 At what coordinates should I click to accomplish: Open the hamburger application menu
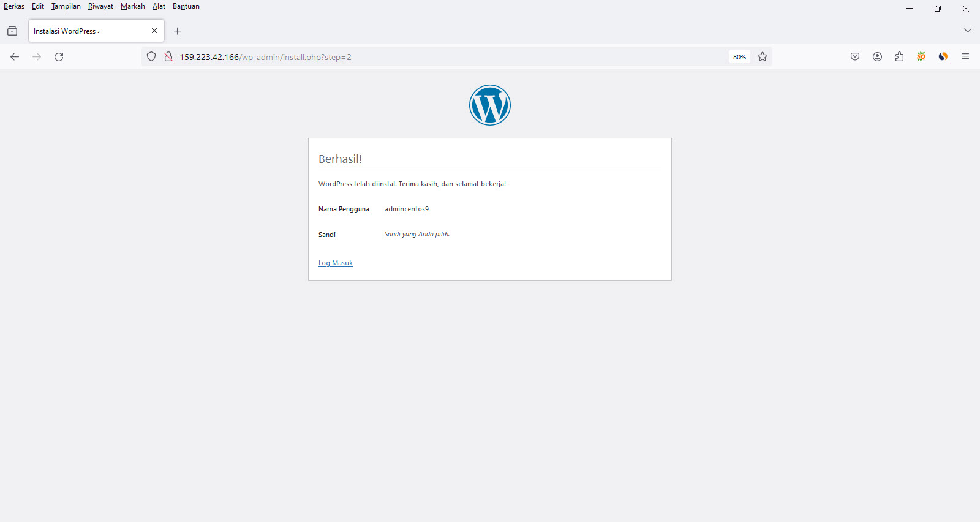[965, 57]
